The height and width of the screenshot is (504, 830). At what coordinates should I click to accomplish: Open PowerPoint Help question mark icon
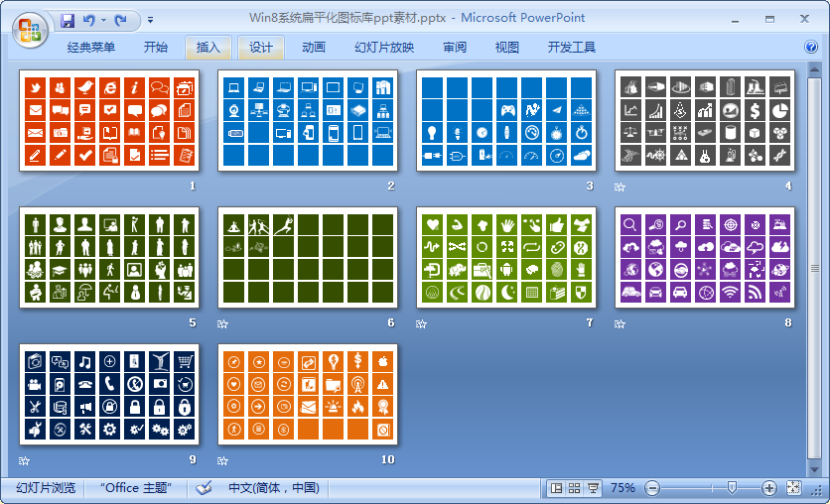click(810, 47)
